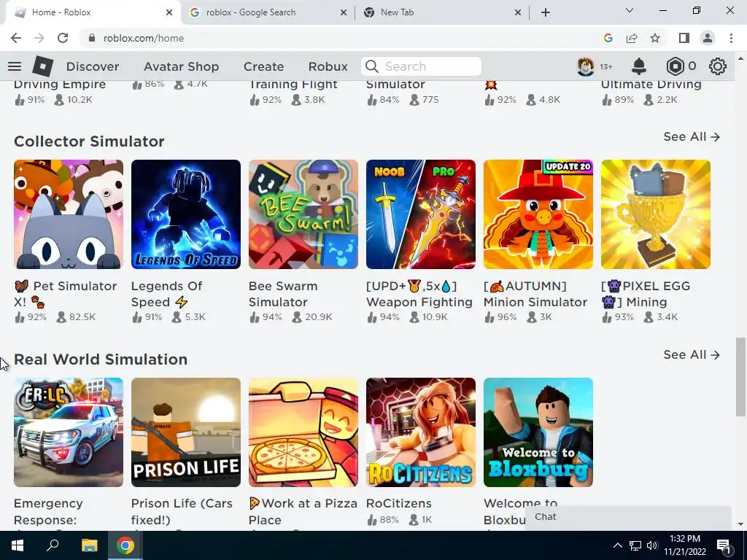This screenshot has width=747, height=560.
Task: Open the Bee Swarm Simulator title link
Action: point(283,294)
